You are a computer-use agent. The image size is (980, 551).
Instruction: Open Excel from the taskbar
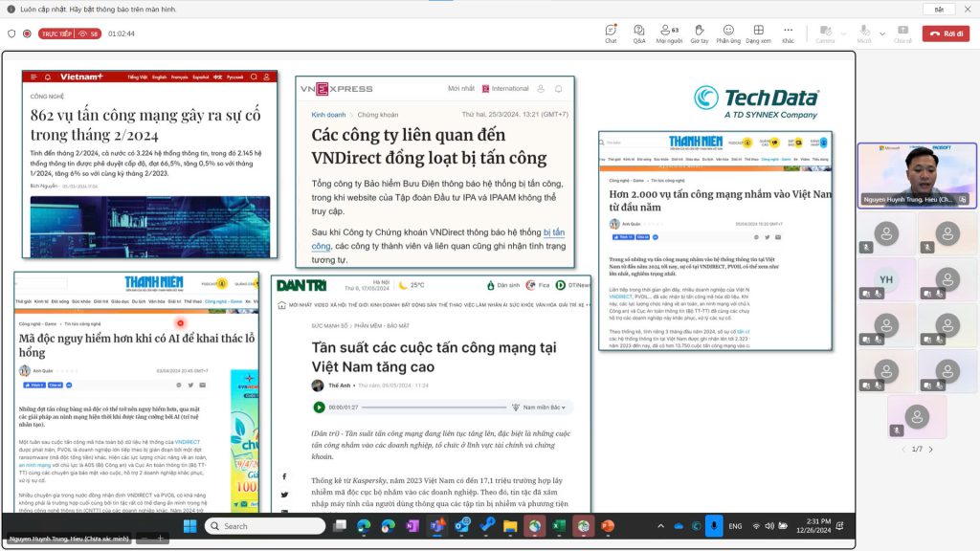click(559, 526)
